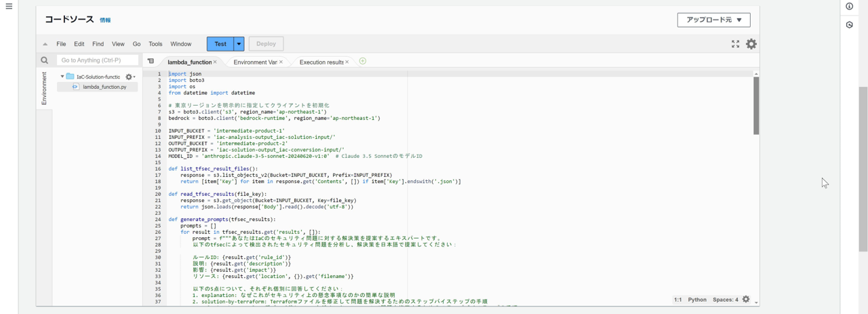
Task: Open the 情報 info link
Action: 105,20
